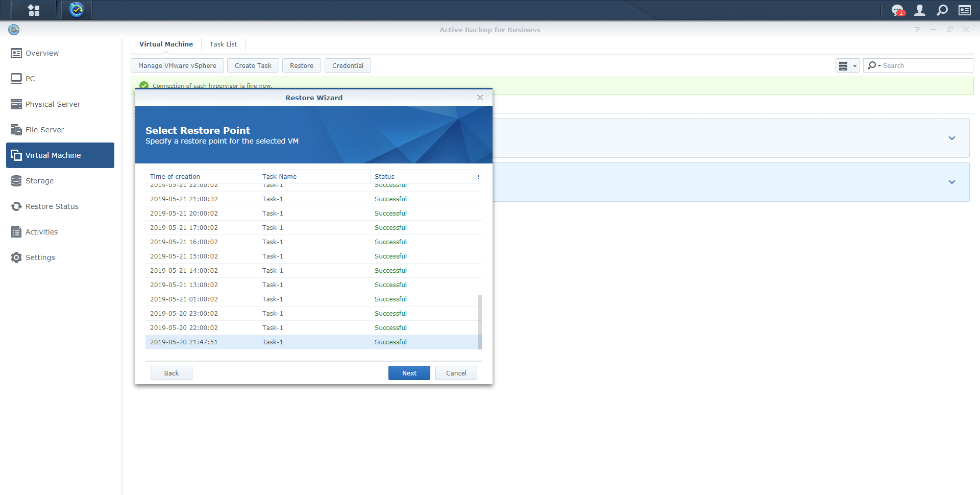980x495 pixels.
Task: Open view mode dropdown arrow
Action: pyautogui.click(x=855, y=66)
